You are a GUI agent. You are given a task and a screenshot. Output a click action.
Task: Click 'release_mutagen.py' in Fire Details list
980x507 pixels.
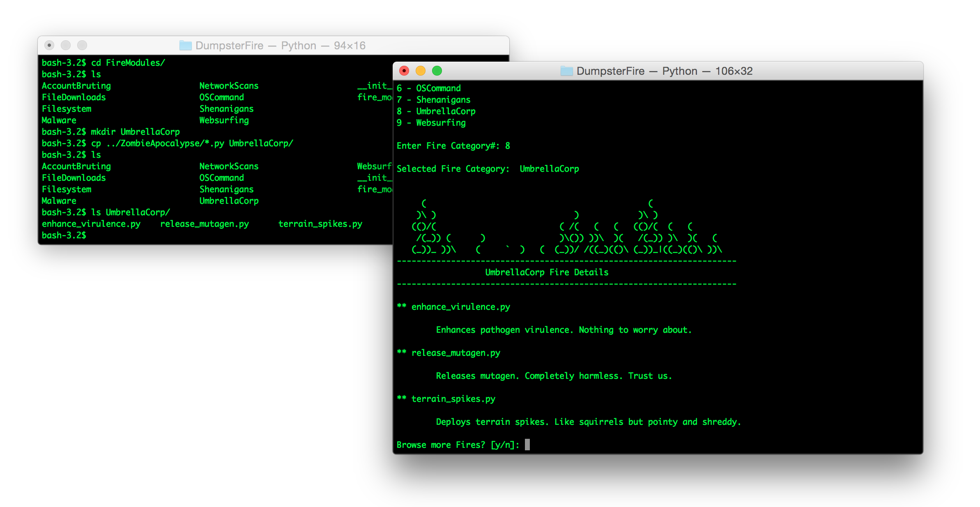click(455, 353)
